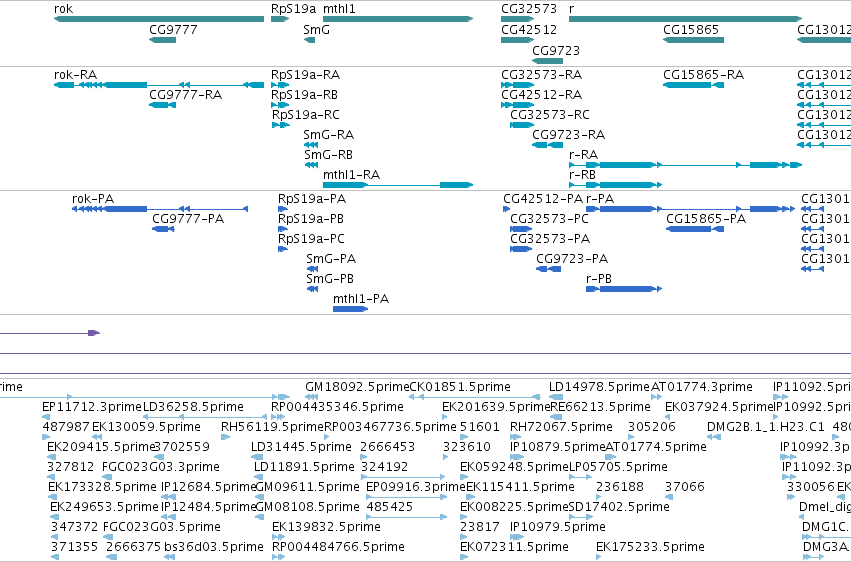Select the r-PB protein feature
This screenshot has height=562, width=851.
[x=624, y=289]
